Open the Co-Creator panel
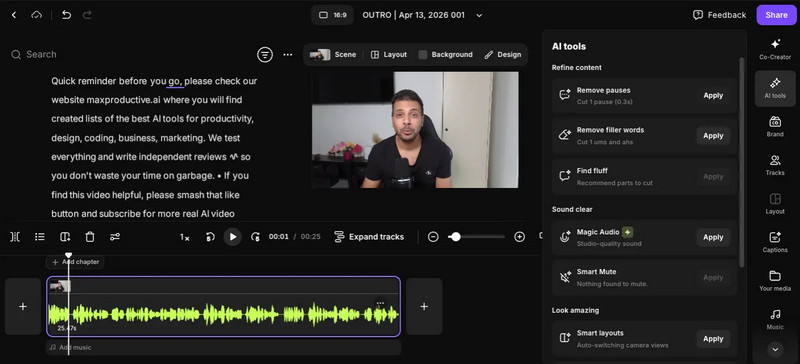800x364 pixels. click(774, 49)
